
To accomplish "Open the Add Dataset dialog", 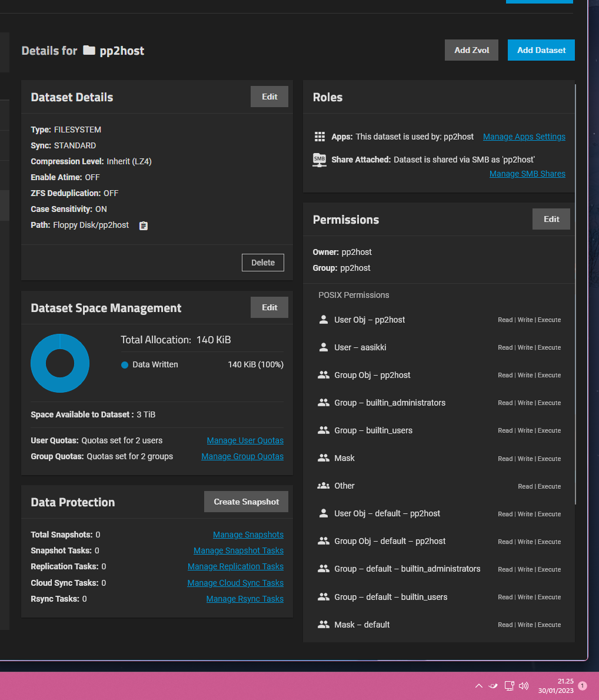I will [x=541, y=50].
